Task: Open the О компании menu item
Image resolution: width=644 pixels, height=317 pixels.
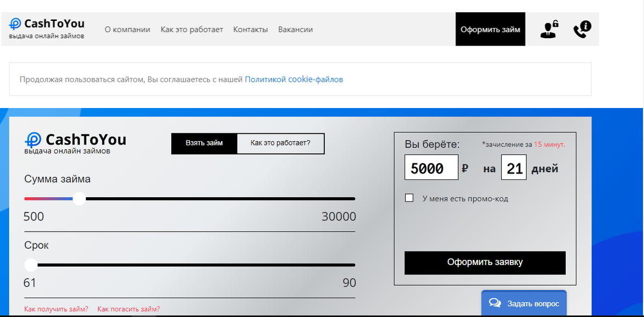Action: click(x=127, y=30)
